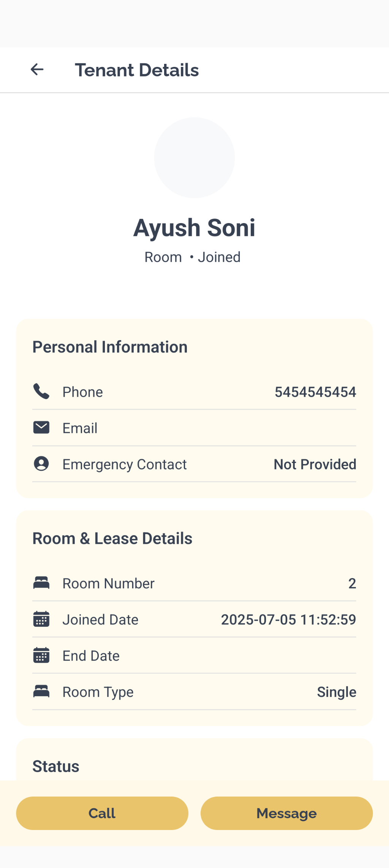Tap phone number 5454545454
This screenshot has height=868, width=389.
[x=315, y=392]
